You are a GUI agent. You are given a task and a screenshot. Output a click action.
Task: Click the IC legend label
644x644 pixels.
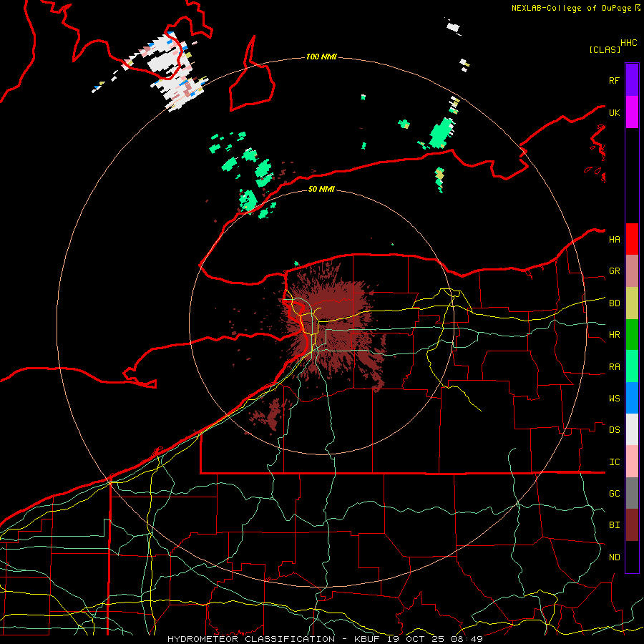point(614,462)
